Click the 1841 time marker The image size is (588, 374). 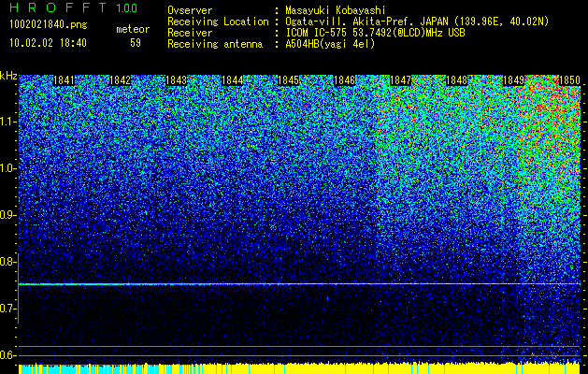(x=65, y=80)
